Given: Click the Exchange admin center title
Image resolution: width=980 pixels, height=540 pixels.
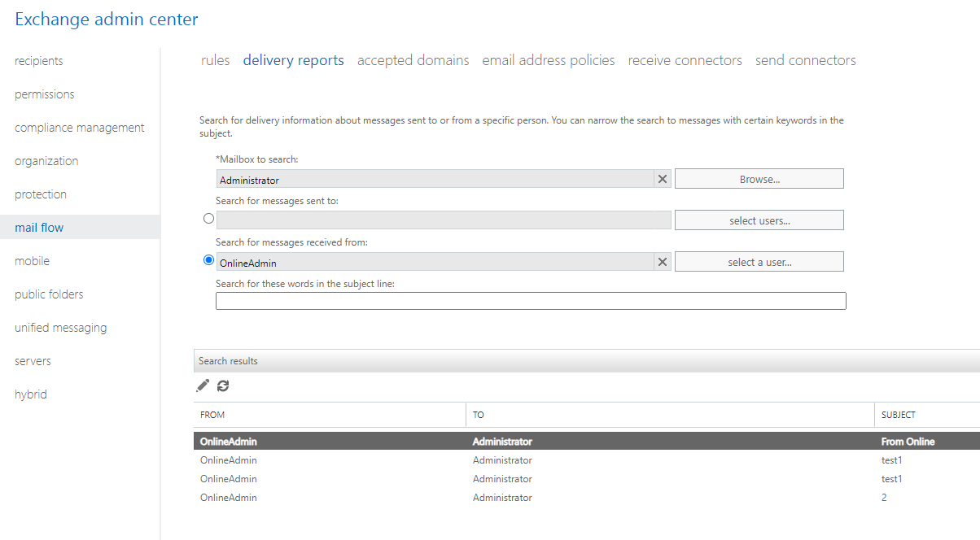Looking at the screenshot, I should click(107, 20).
